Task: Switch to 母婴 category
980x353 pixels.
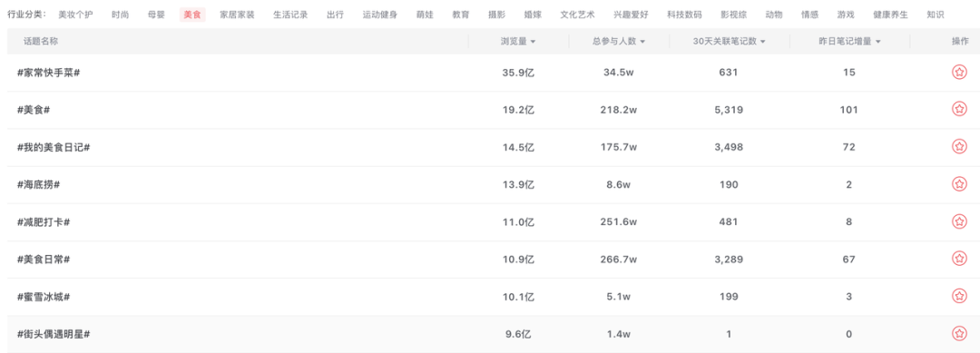Action: coord(156,15)
